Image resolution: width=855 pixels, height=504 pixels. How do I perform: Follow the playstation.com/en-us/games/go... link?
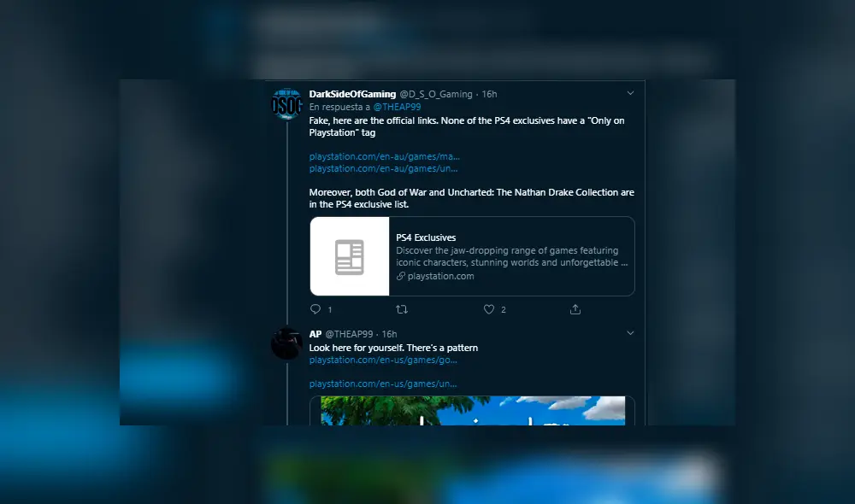click(x=383, y=360)
